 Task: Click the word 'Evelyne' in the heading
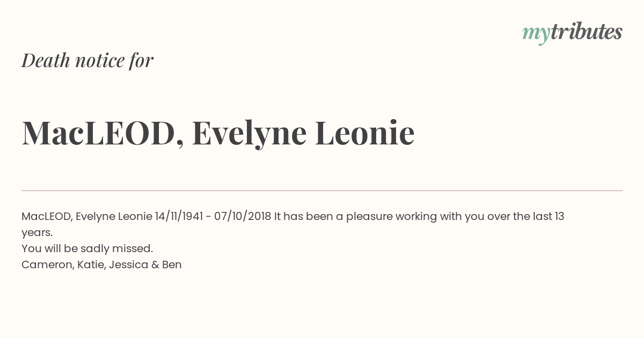point(250,134)
